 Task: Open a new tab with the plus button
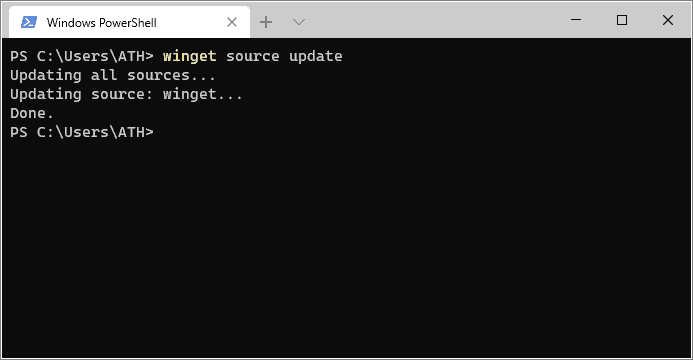click(266, 22)
